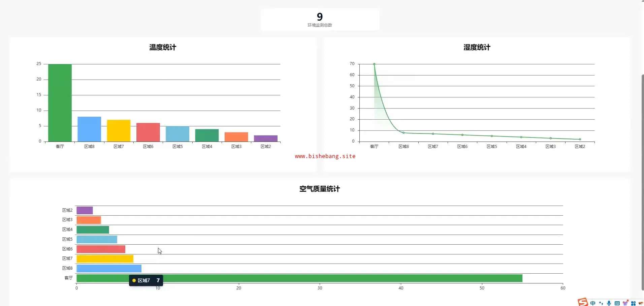This screenshot has width=644, height=306.
Task: Open the skin shirt icon in IME bar
Action: [625, 303]
